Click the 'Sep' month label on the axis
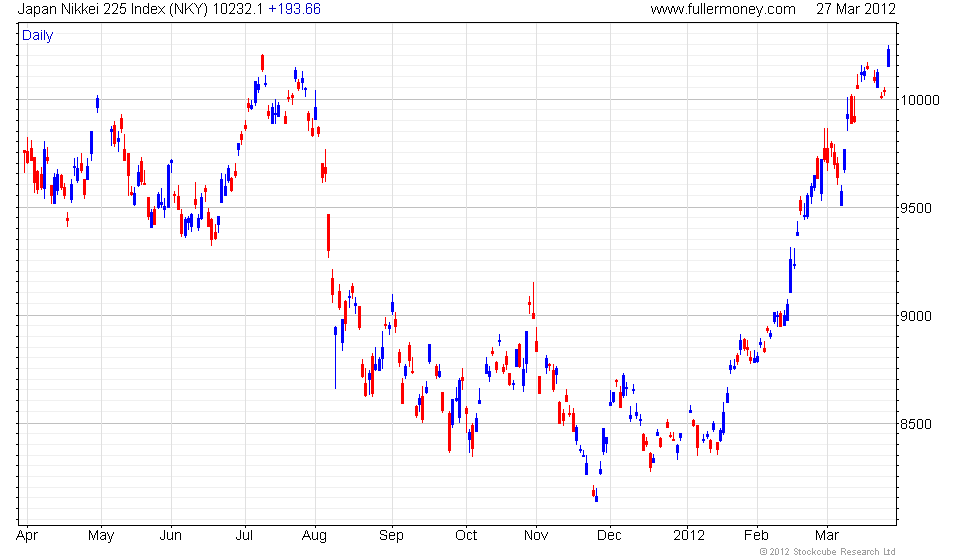This screenshot has width=980, height=560. (x=391, y=536)
